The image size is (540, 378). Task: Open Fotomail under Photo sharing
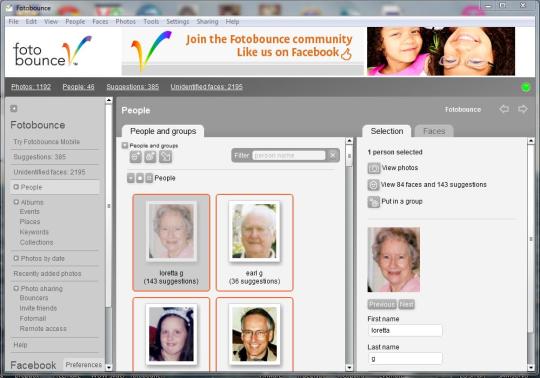point(33,319)
